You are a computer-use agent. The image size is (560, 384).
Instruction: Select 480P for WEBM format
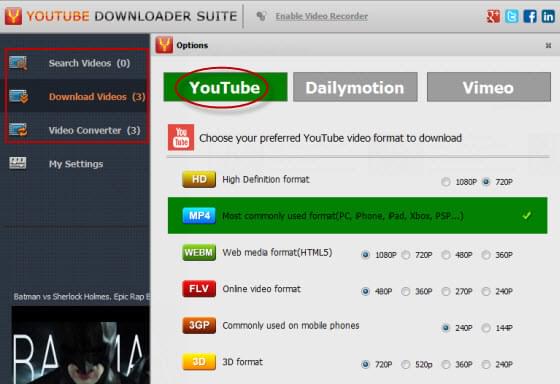445,255
